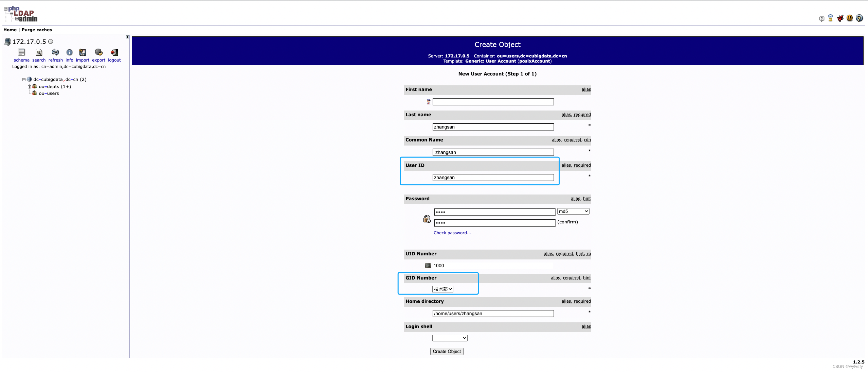Click the phpLDAPadmin schema icon
868x372 pixels.
(21, 52)
